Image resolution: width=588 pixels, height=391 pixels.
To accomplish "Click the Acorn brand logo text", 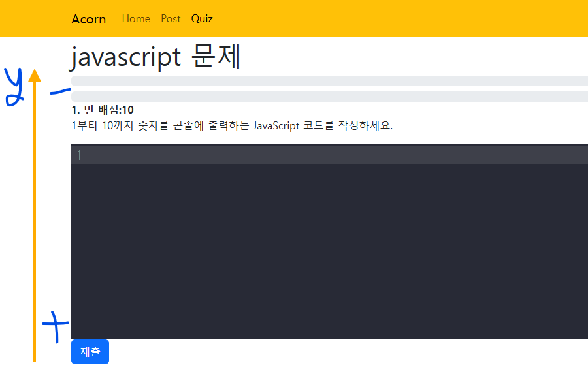I will (x=88, y=19).
